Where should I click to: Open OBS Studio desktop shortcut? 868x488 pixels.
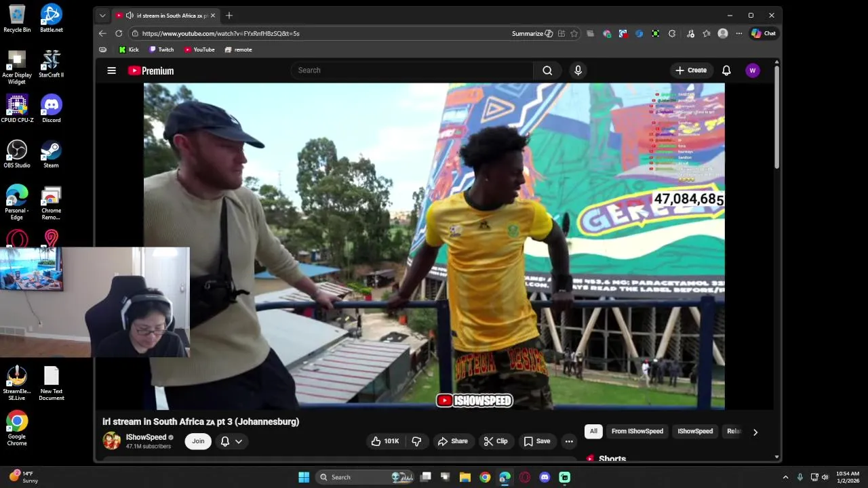pyautogui.click(x=17, y=154)
